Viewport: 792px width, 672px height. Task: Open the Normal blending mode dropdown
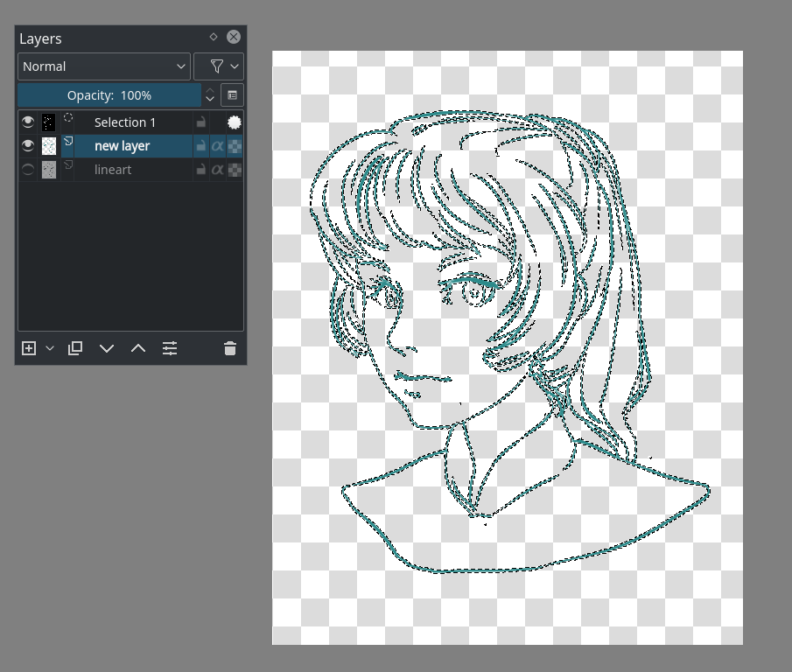pyautogui.click(x=103, y=66)
